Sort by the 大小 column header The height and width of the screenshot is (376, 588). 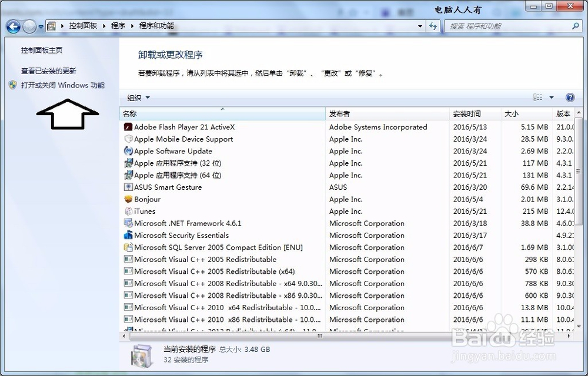click(x=526, y=114)
